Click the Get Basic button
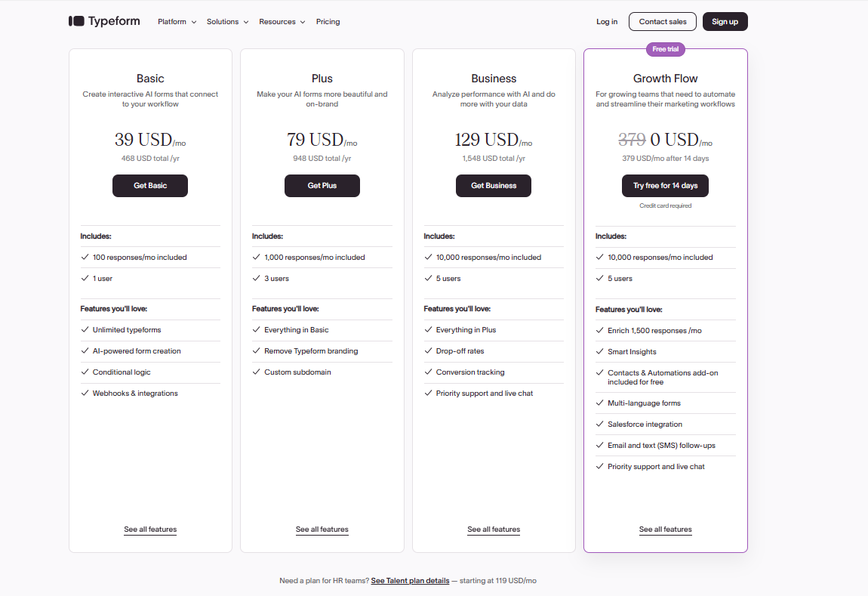Screen dimensions: 868x596 150,186
